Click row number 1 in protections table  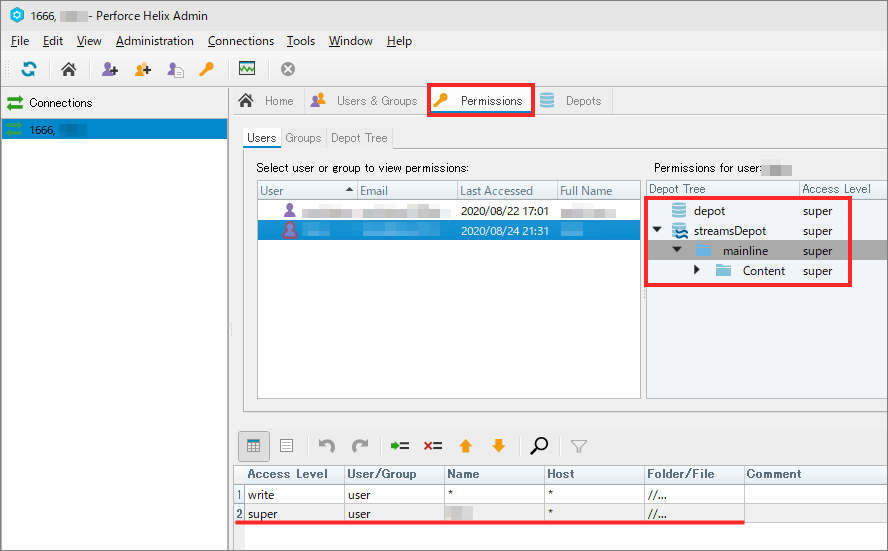click(x=239, y=494)
